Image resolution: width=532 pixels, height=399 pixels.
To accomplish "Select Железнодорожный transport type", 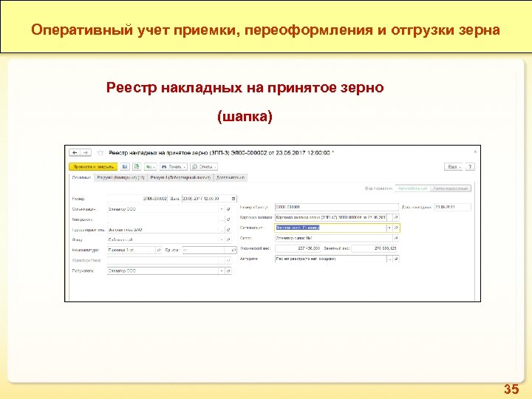I will point(451,188).
